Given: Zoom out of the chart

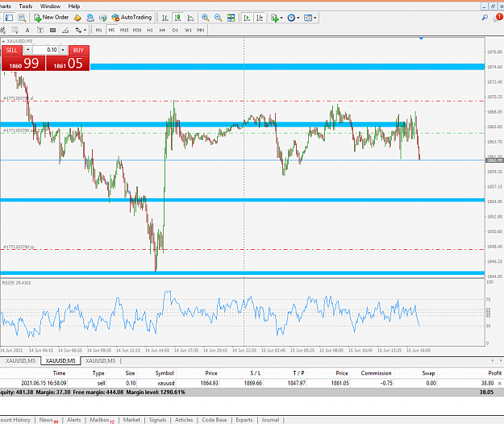Looking at the screenshot, I should (218, 18).
